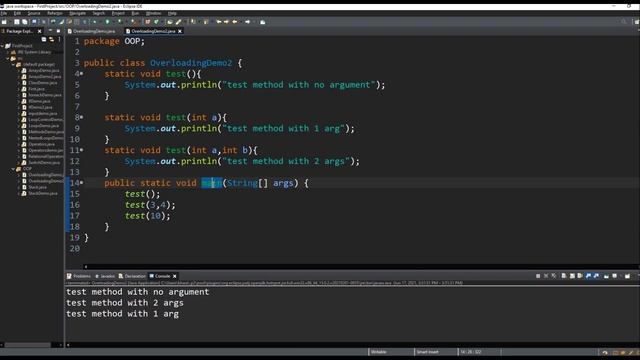Screen dimensions: 640x360
Task: Open the Package Explorer view menu
Action: [59, 39]
